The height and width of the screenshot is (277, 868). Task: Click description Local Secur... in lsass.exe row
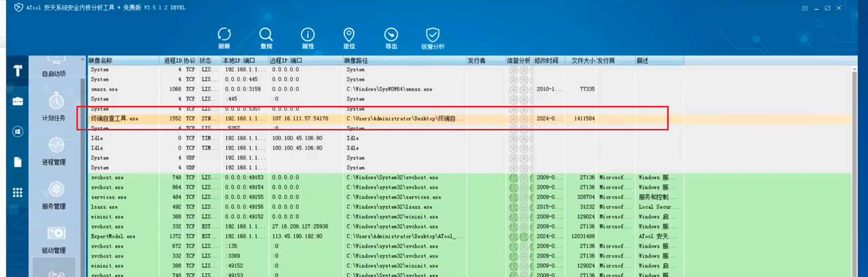658,207
